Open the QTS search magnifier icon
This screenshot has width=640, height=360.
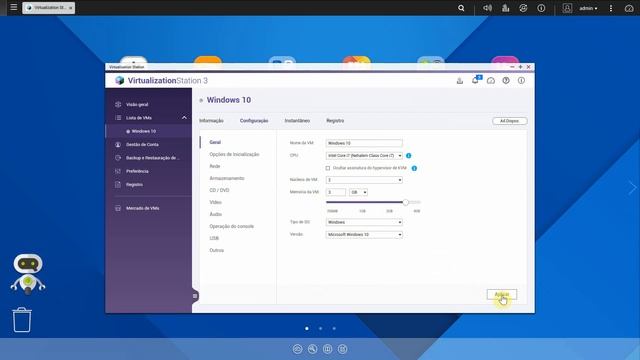[x=461, y=8]
